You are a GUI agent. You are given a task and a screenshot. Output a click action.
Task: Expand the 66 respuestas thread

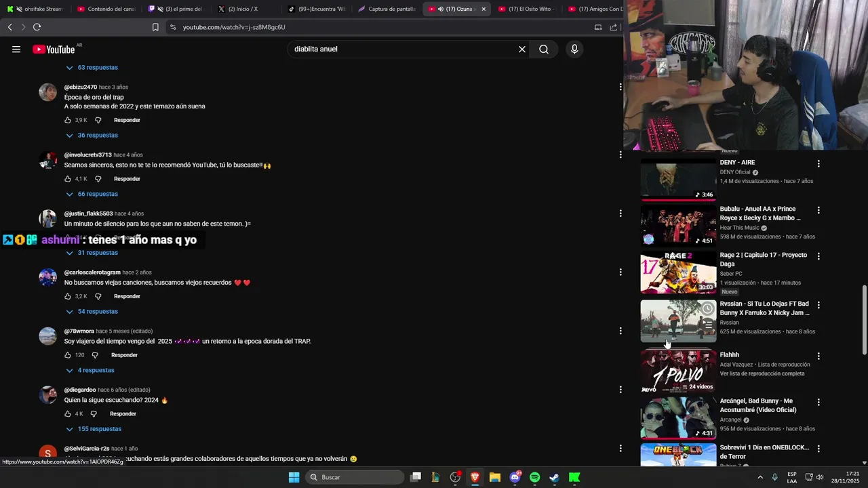92,194
